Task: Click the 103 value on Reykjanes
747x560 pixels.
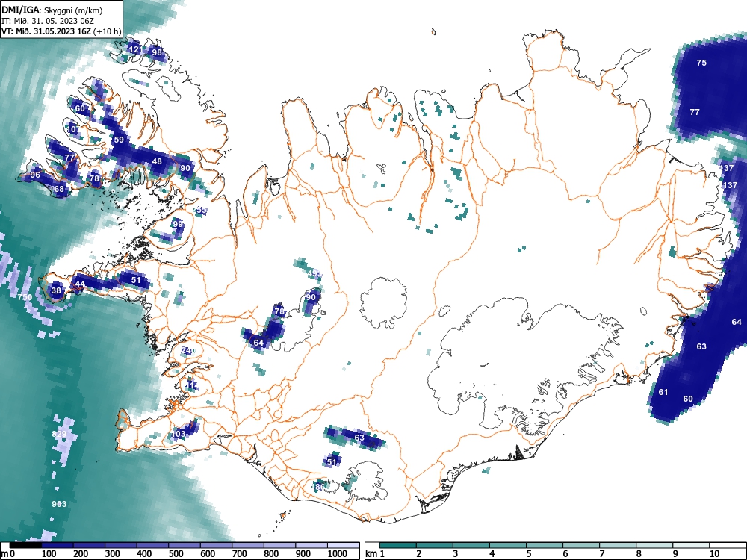Action: pos(179,434)
